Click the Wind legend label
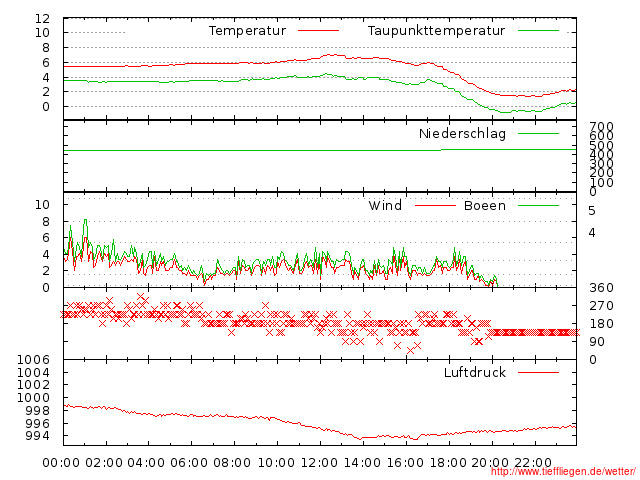Viewport: 640px width, 480px height. [385, 205]
